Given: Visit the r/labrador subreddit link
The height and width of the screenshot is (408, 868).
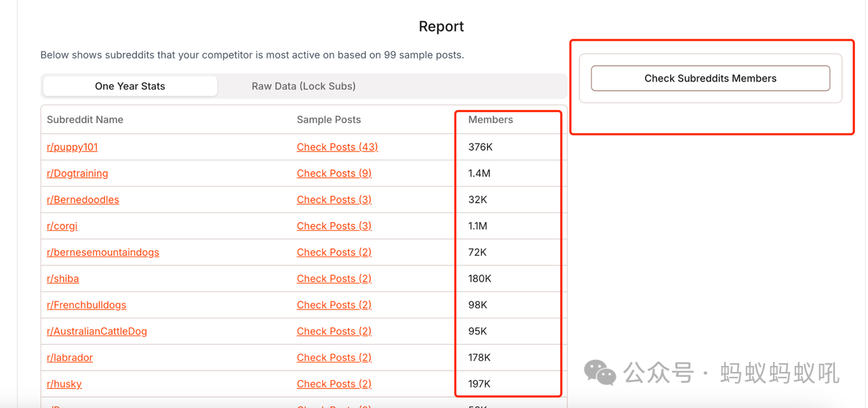Looking at the screenshot, I should [x=70, y=358].
